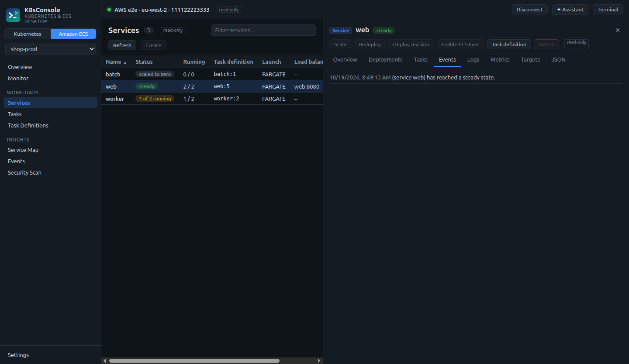Viewport: 629px width, 364px height.
Task: Refresh the services list
Action: [x=122, y=45]
